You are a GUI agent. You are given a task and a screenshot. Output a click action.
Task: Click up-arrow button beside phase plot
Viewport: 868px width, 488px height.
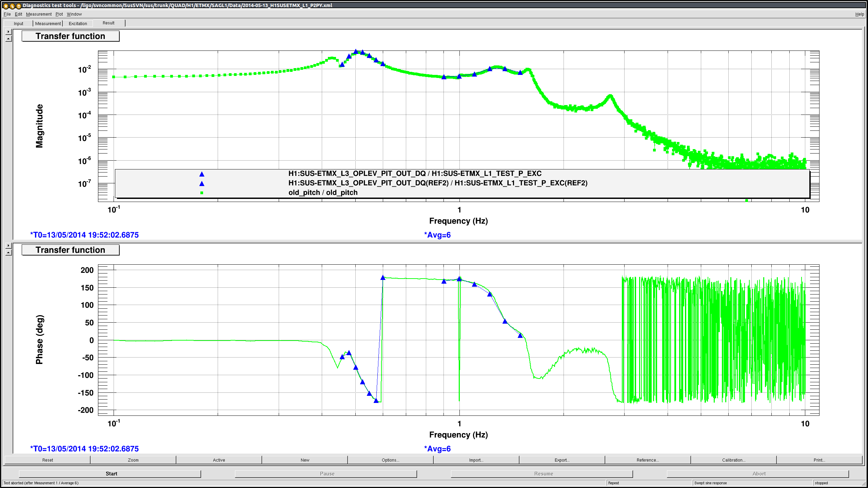pos(8,252)
